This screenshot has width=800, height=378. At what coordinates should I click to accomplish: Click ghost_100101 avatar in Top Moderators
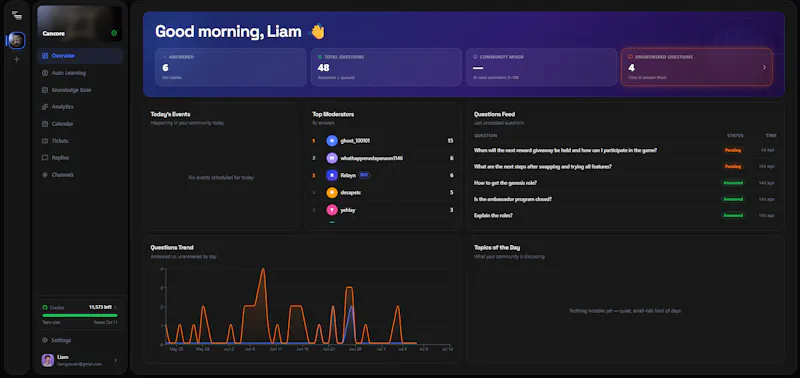pyautogui.click(x=332, y=141)
